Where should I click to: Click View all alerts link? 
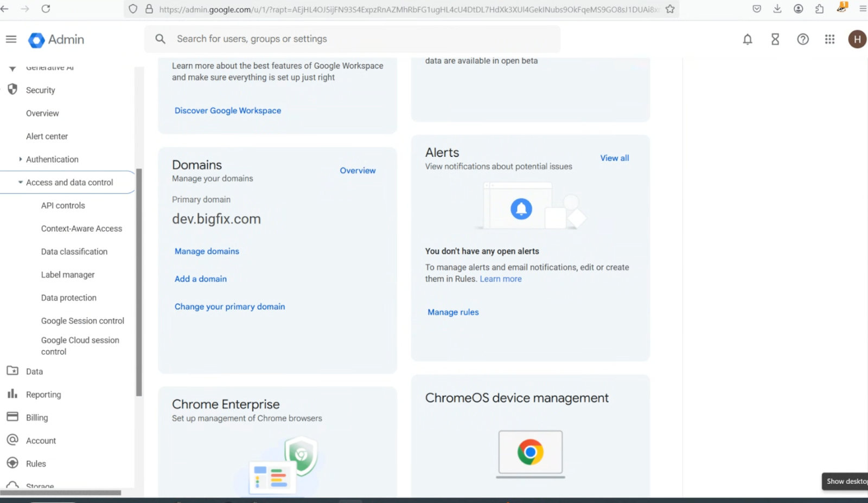tap(614, 158)
